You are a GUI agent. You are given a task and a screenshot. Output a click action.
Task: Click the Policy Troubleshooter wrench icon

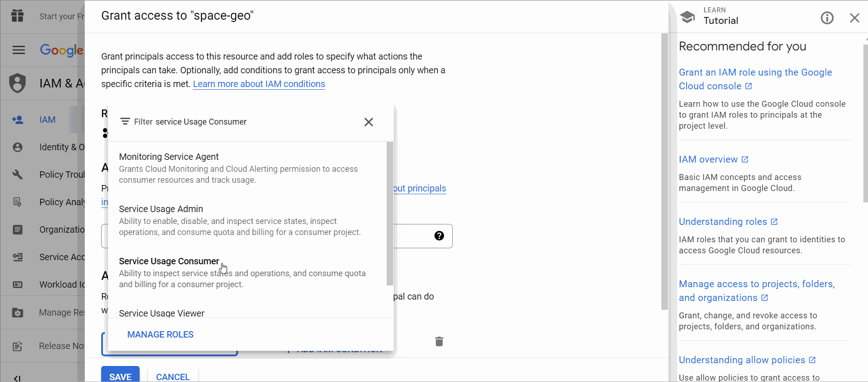coord(17,175)
